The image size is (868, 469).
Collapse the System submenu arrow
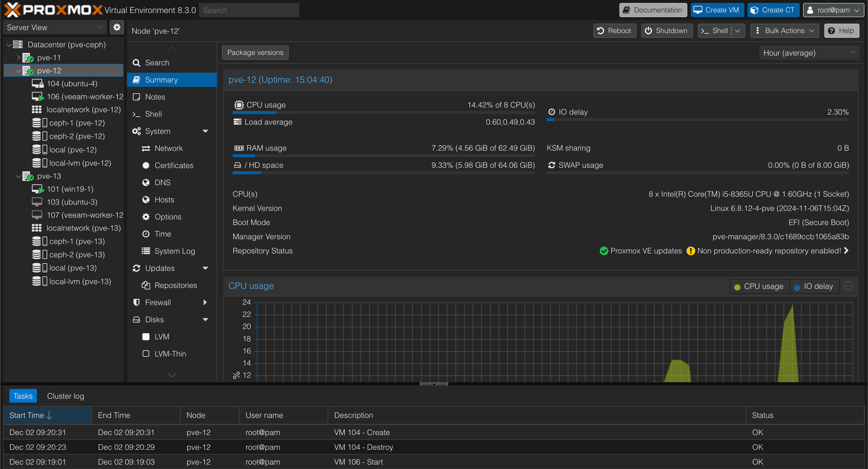tap(205, 131)
